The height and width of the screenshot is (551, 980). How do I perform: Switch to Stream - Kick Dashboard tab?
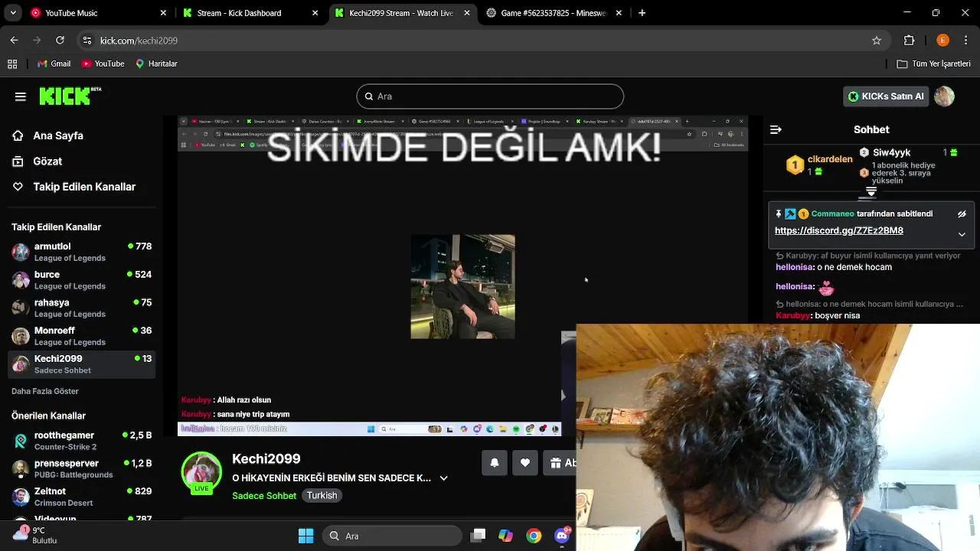[250, 13]
